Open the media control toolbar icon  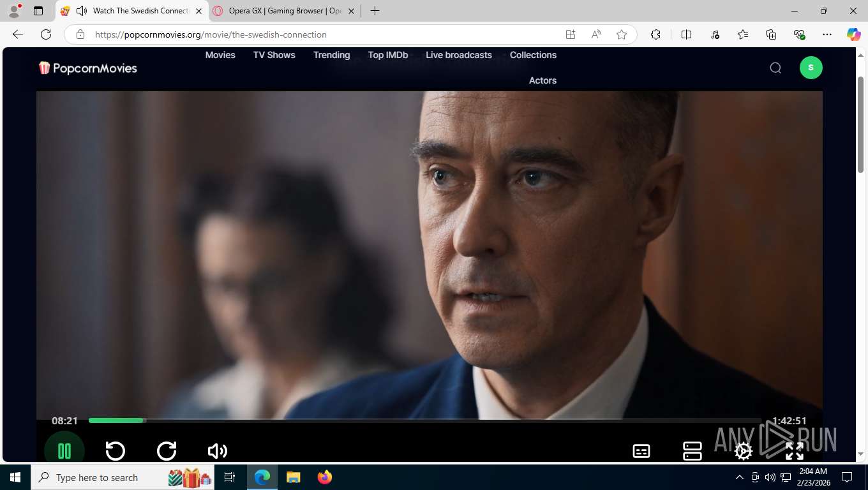[x=715, y=34]
